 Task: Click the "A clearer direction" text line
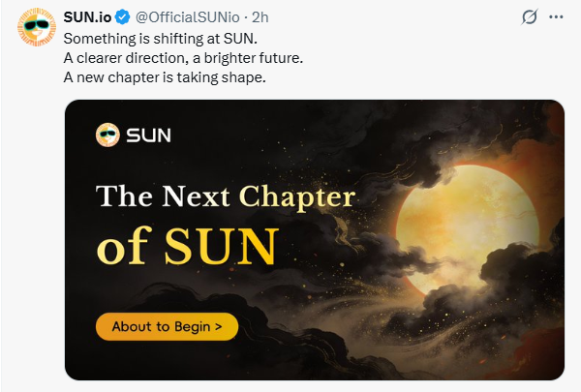(x=183, y=58)
